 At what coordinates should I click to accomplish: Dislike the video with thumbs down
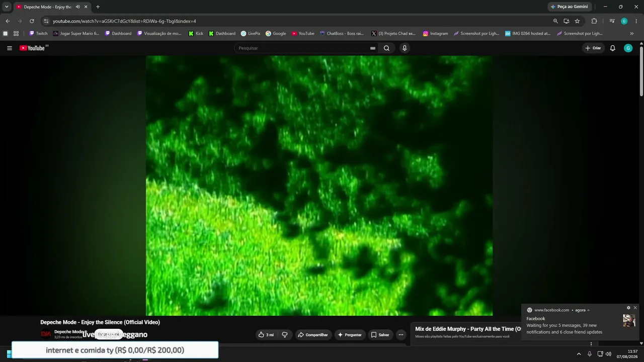pos(285,335)
